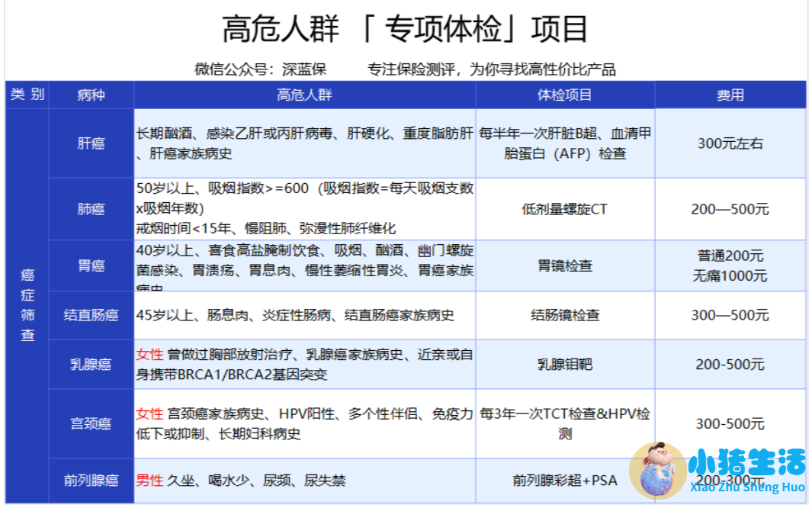This screenshot has width=812, height=505.
Task: Click the slogan 专注保险测评，为你寻找高性价比产品
Action: [x=492, y=69]
